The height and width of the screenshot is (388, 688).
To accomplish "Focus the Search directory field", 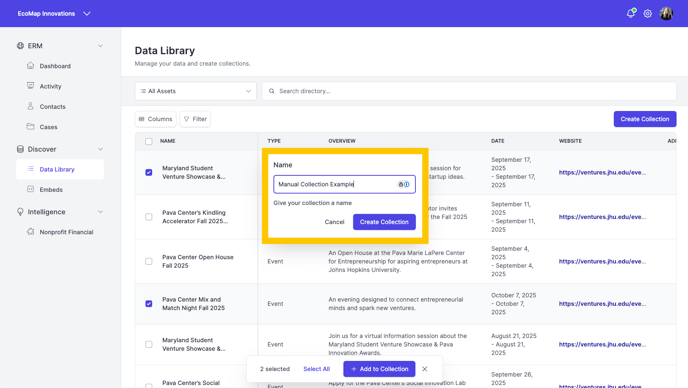I will 469,91.
